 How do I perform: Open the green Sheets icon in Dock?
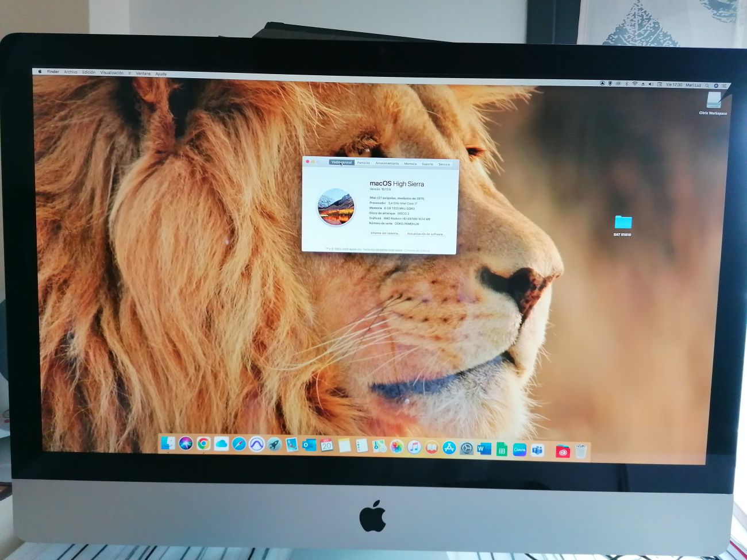pyautogui.click(x=502, y=450)
